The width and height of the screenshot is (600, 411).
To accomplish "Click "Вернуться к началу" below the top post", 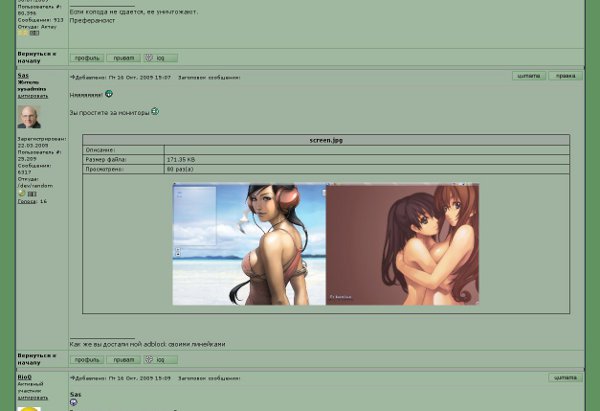I will [x=37, y=57].
